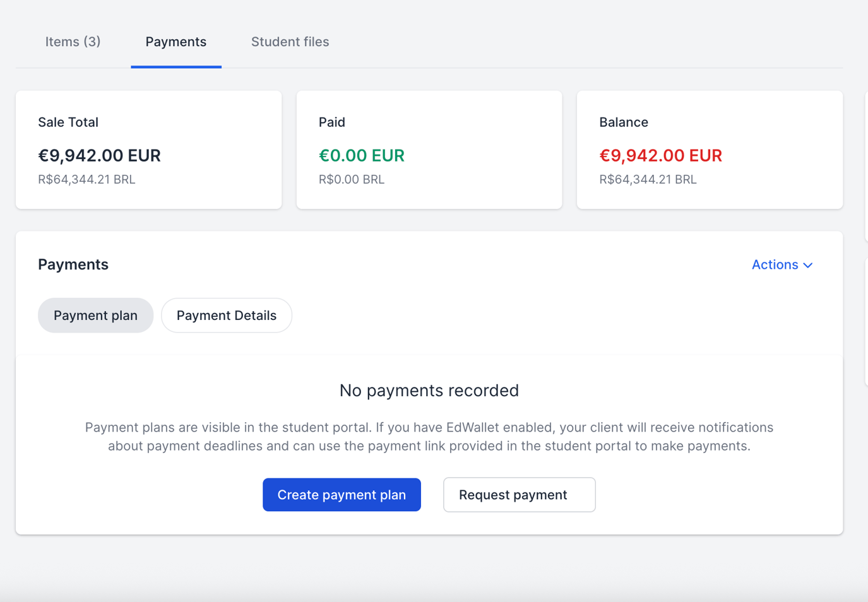Screen dimensions: 868x602
Task: Click the Payments section heading
Action: click(x=73, y=264)
